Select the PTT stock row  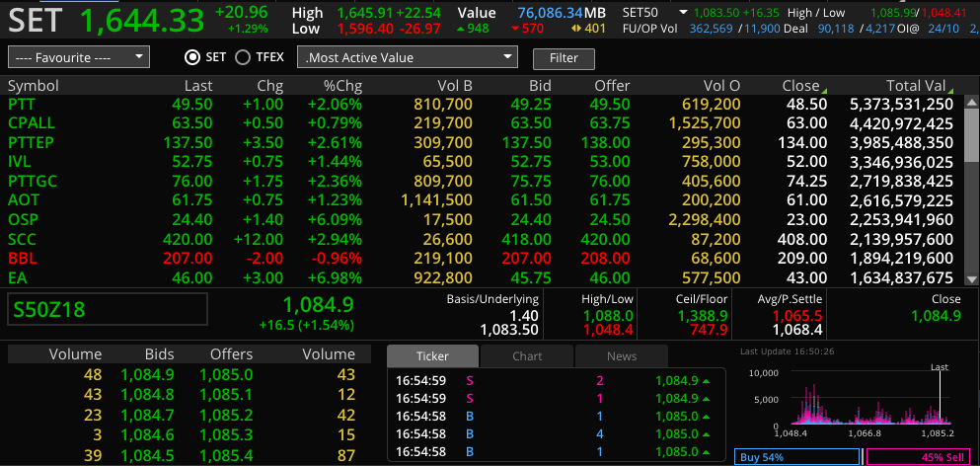point(481,104)
